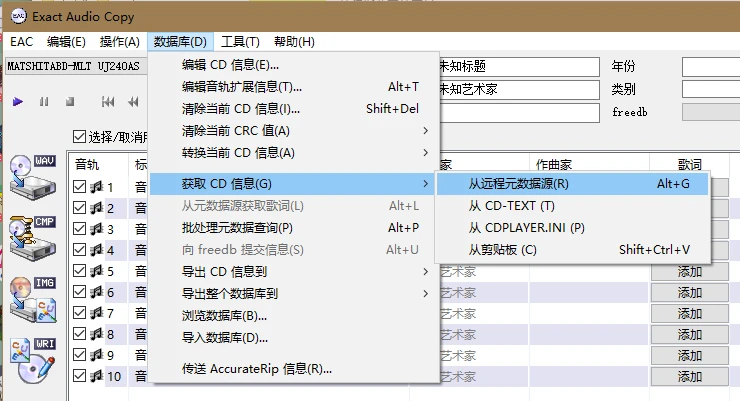Image resolution: width=740 pixels, height=401 pixels.
Task: Click the music note icon of track 1
Action: tap(97, 187)
